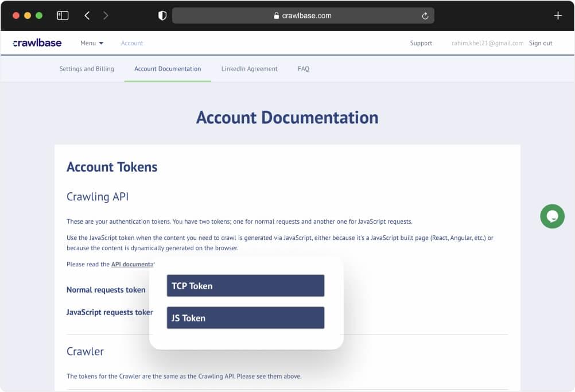Open the FAQ tab

[x=303, y=68]
